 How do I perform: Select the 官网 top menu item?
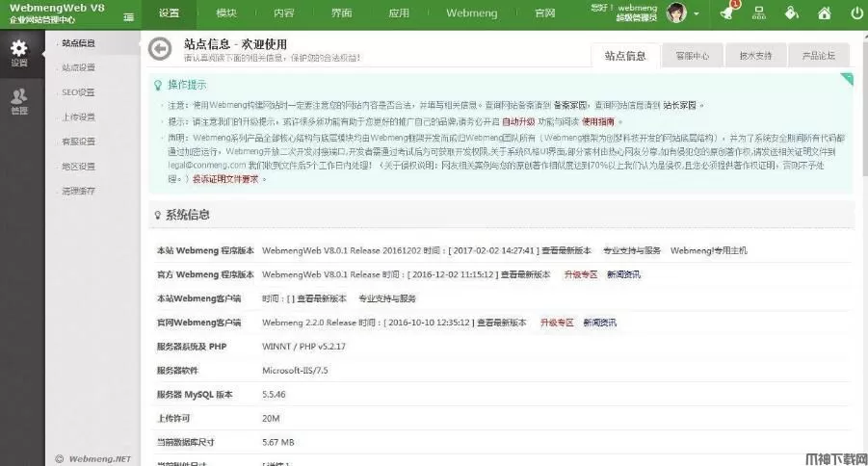pyautogui.click(x=544, y=13)
